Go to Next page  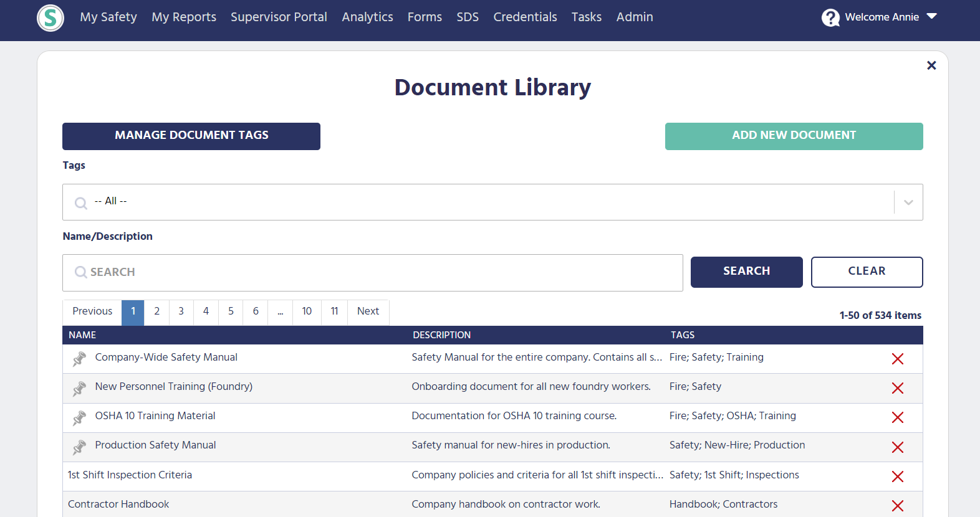coord(368,312)
